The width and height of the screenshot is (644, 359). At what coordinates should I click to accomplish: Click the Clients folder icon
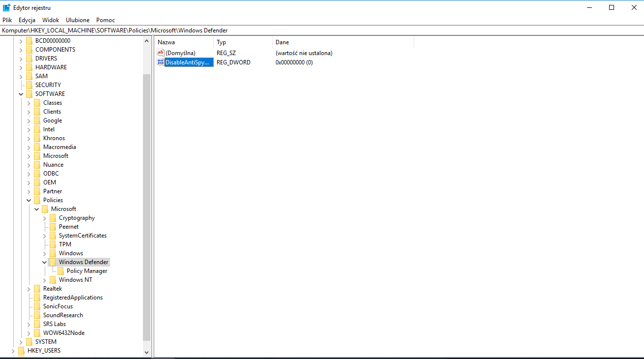(x=37, y=112)
